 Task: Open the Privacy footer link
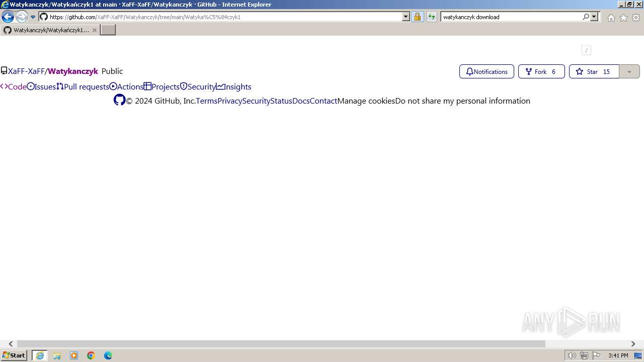(x=230, y=101)
